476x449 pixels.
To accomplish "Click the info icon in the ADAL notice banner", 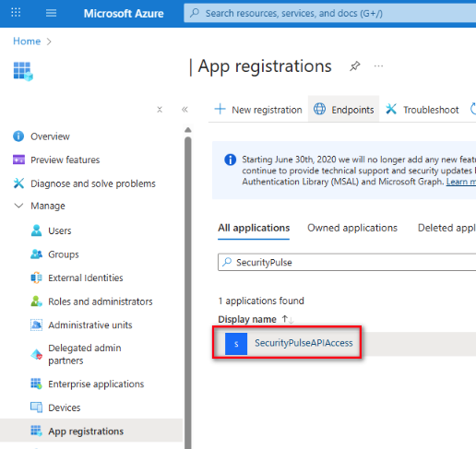I will click(230, 160).
